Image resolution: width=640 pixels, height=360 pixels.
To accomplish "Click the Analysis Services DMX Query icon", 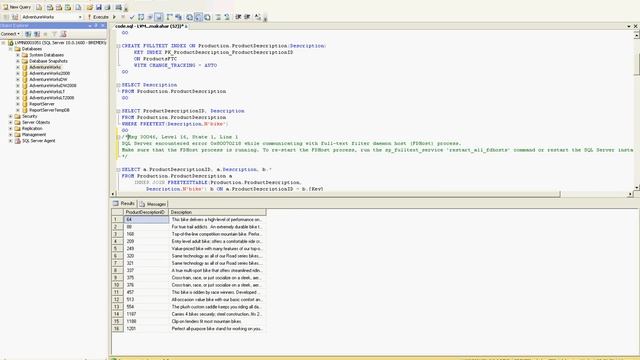I will coord(59,7).
